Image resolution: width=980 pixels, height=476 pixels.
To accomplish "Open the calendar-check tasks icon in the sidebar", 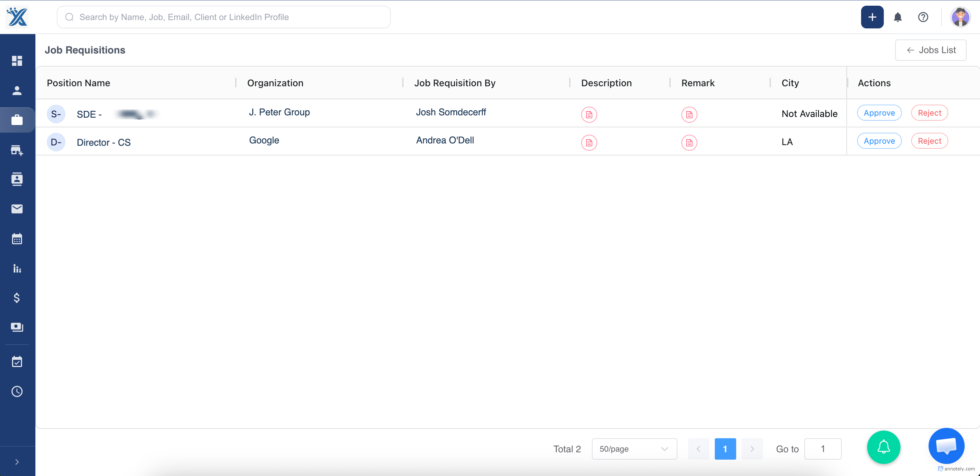I will coord(17,361).
